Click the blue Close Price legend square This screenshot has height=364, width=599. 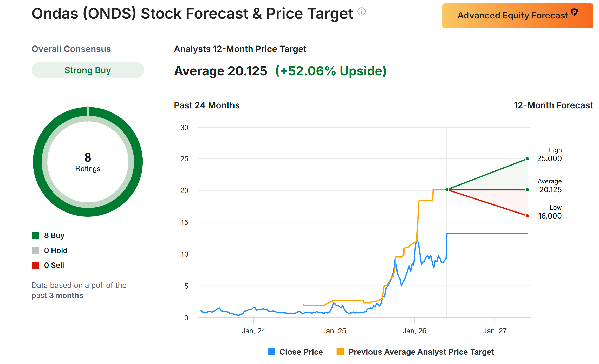pyautogui.click(x=271, y=352)
